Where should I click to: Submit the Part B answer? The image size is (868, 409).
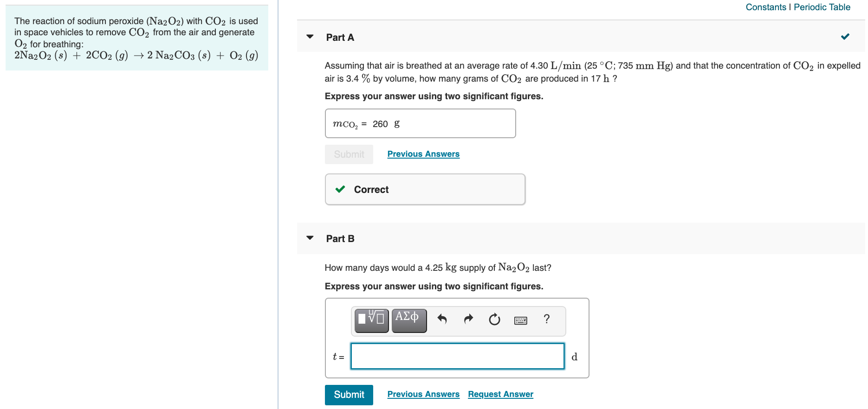349,395
